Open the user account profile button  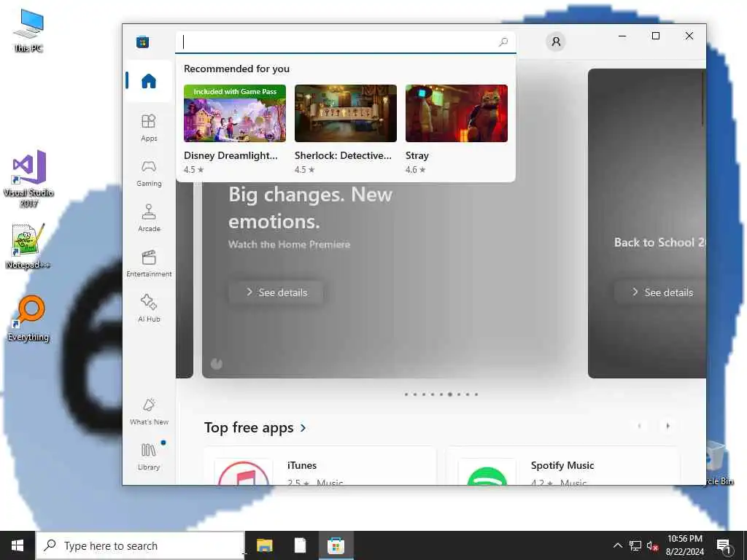[x=555, y=42]
